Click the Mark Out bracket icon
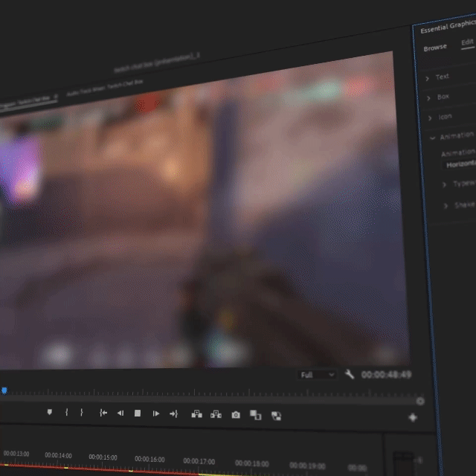This screenshot has width=476, height=476. pyautogui.click(x=82, y=412)
